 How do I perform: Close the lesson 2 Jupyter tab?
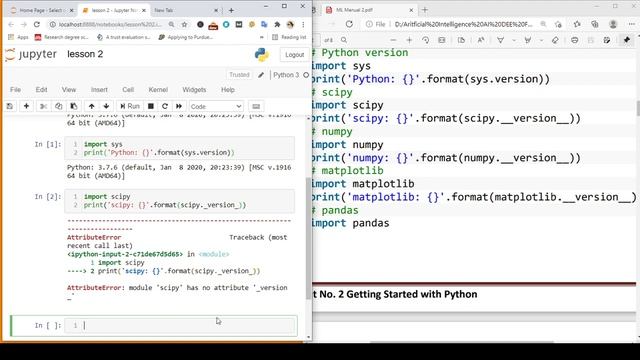tap(144, 10)
